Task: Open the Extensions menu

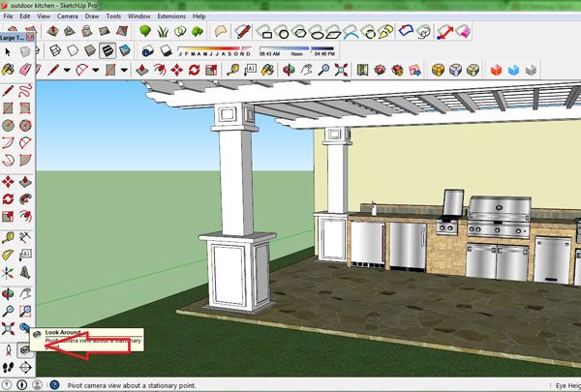Action: pyautogui.click(x=172, y=16)
